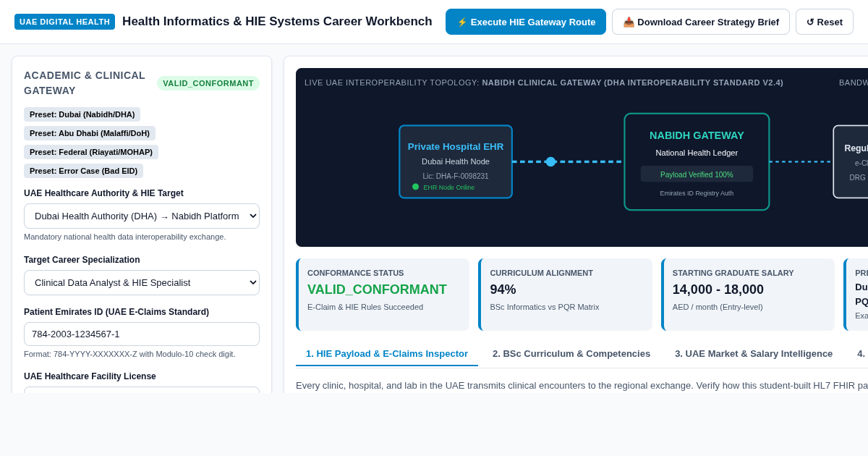Apply the Abu Dhabi (Malaffi/DoH) preset

90,133
